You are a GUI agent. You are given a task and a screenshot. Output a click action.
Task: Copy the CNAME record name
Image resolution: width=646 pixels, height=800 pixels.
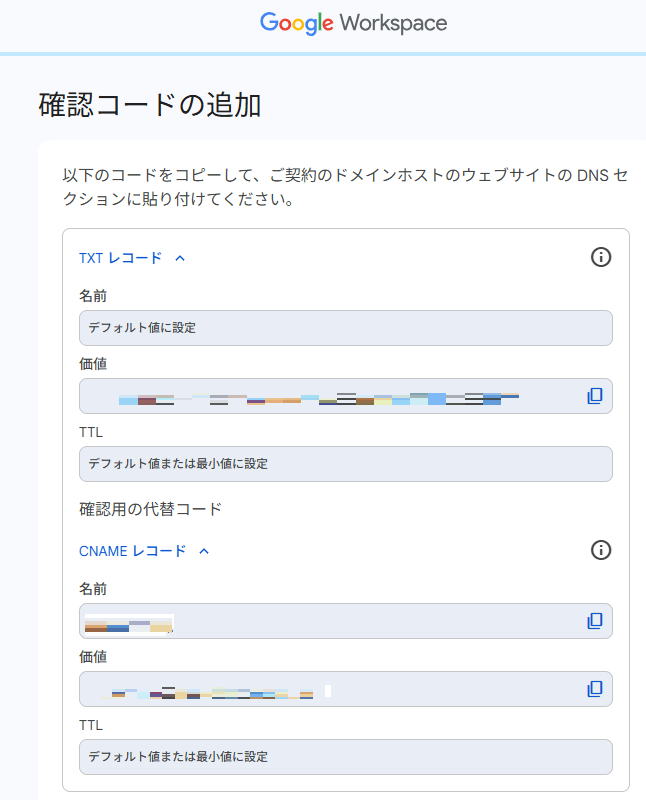(x=595, y=621)
